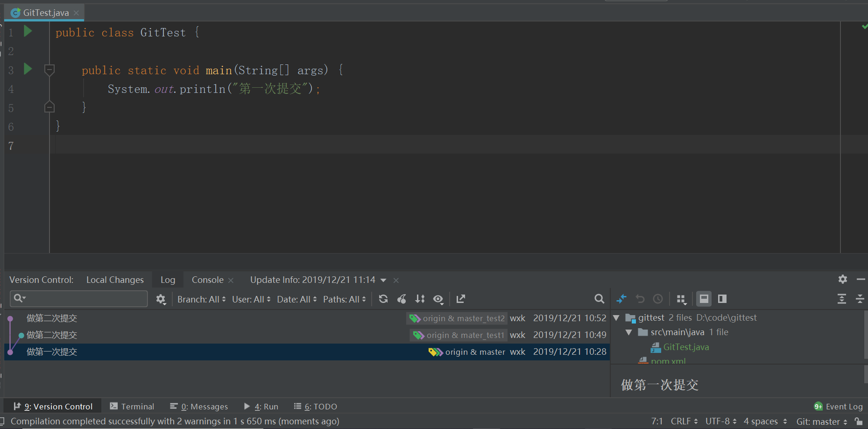This screenshot has width=868, height=429.
Task: Switch to the Log tab
Action: point(168,280)
